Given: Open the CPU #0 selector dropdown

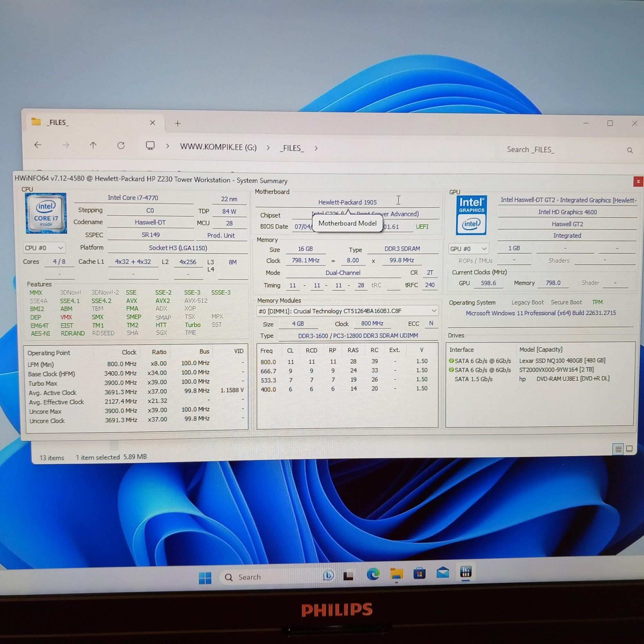Looking at the screenshot, I should point(44,248).
